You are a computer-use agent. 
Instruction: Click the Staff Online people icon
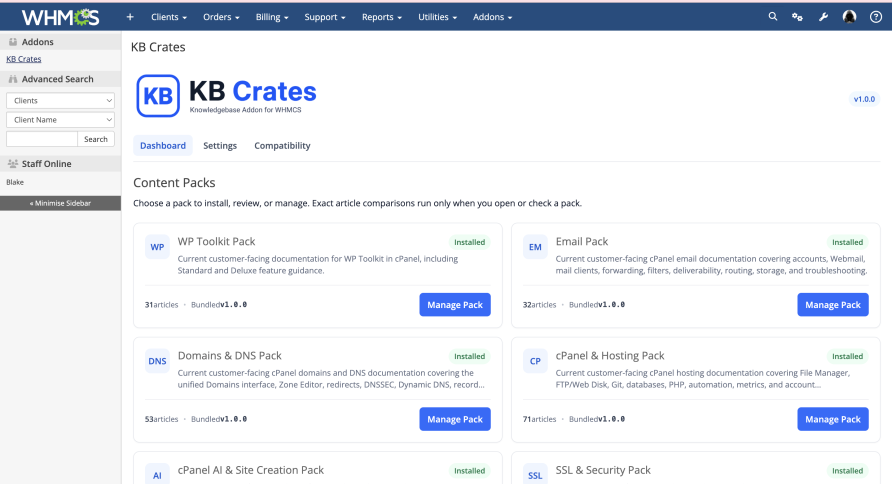pos(13,164)
